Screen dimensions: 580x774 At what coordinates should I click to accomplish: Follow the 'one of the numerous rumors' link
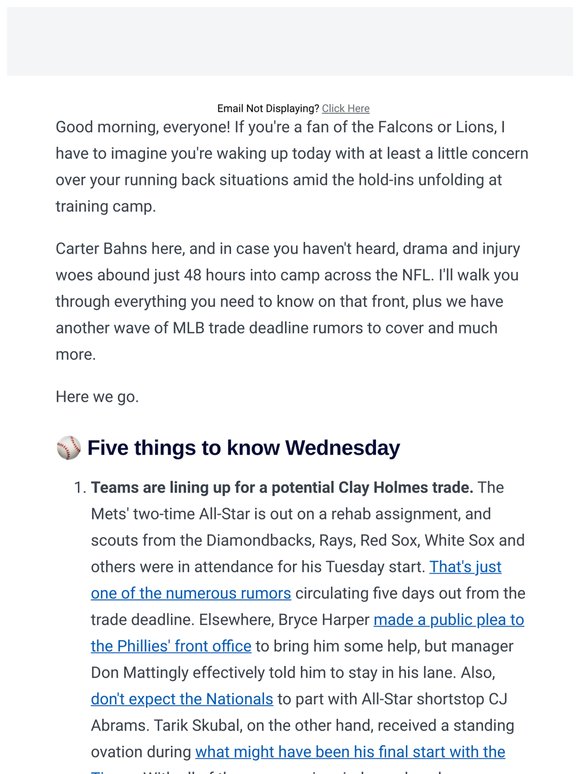coord(191,593)
